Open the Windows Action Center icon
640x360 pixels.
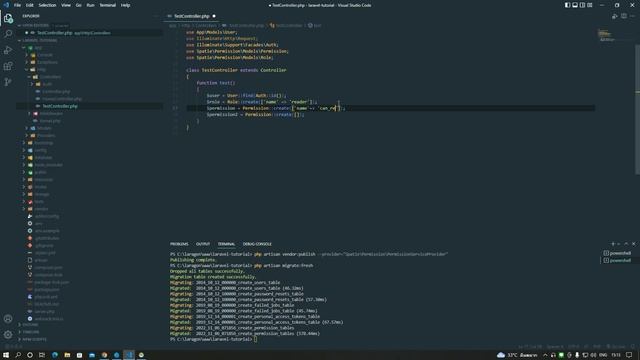pyautogui.click(x=629, y=355)
